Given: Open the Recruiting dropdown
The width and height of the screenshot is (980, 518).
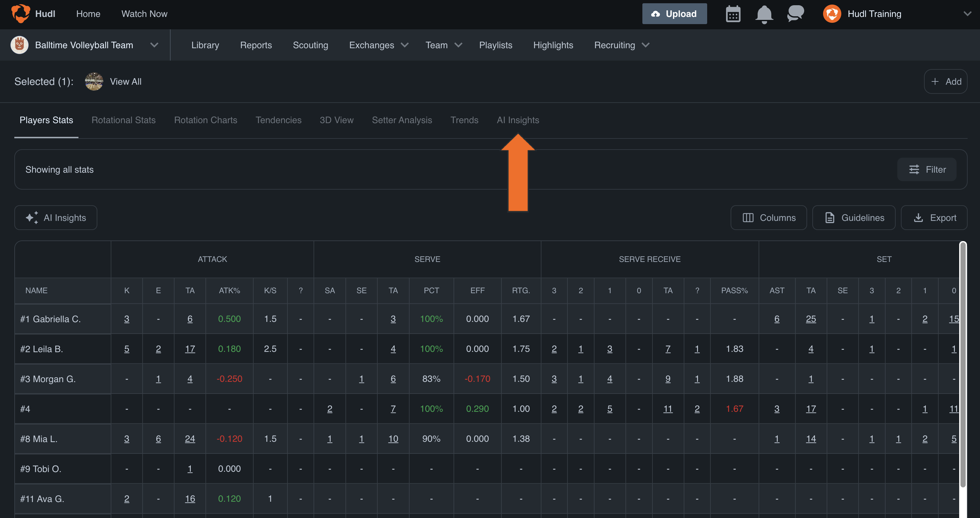Looking at the screenshot, I should coord(622,45).
